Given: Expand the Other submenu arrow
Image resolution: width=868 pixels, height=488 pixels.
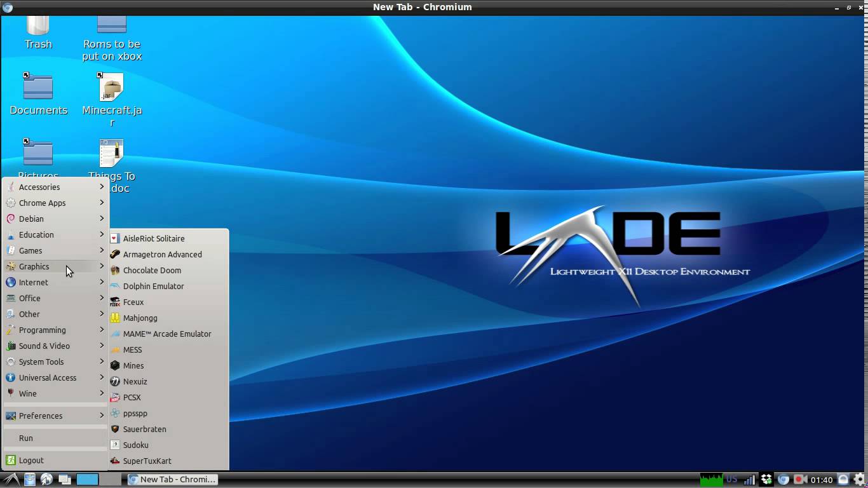Looking at the screenshot, I should [x=102, y=314].
